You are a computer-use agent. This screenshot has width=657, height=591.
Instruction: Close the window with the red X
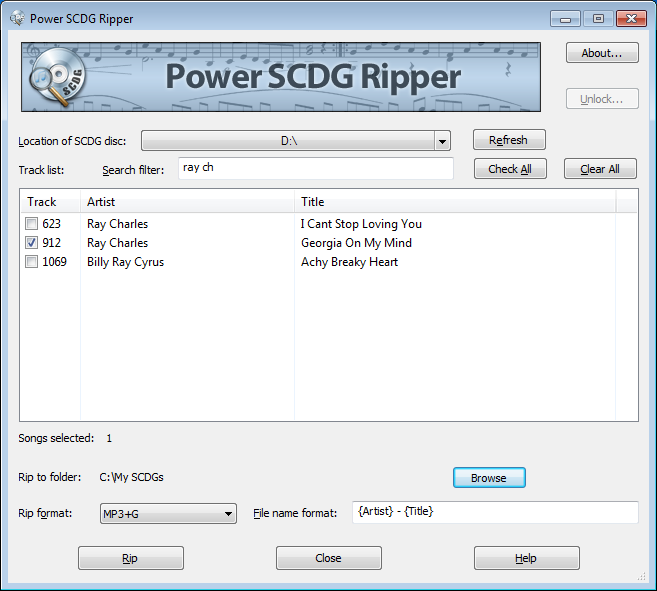tap(631, 19)
